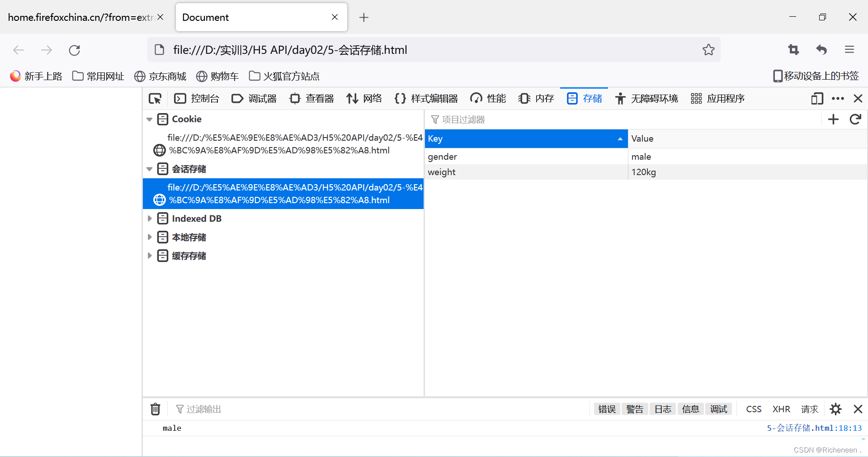Open the Firefox hamburger menu
This screenshot has height=457, width=868.
849,50
